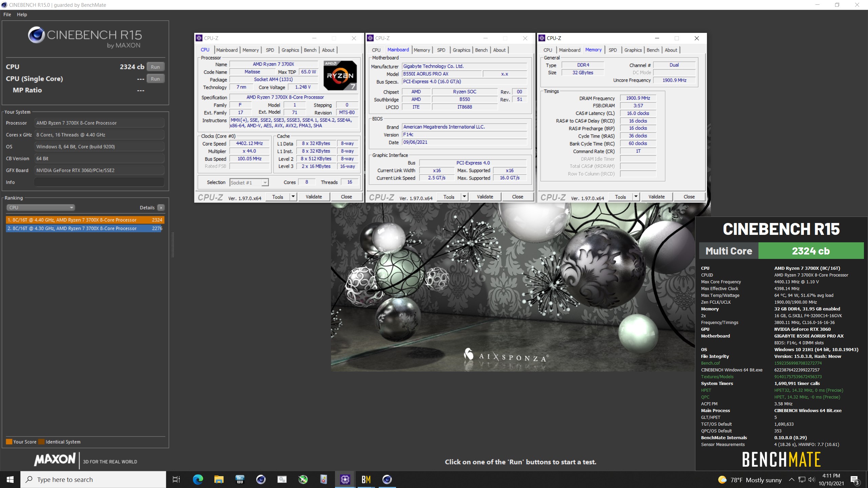Show hidden system tray icons
This screenshot has width=868, height=488.
791,480
